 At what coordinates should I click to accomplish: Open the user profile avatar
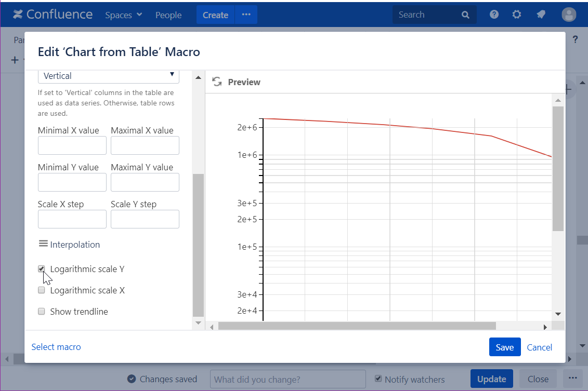point(569,15)
